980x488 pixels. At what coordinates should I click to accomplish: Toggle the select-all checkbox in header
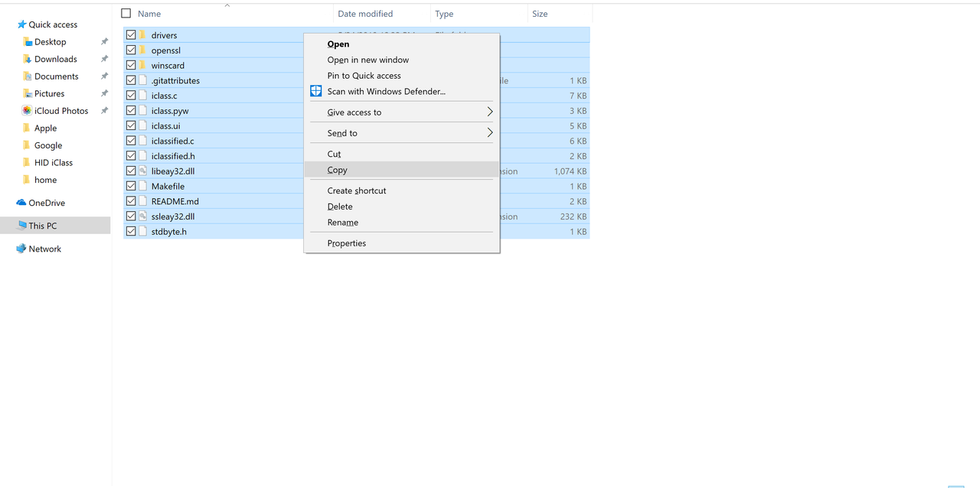(x=126, y=14)
